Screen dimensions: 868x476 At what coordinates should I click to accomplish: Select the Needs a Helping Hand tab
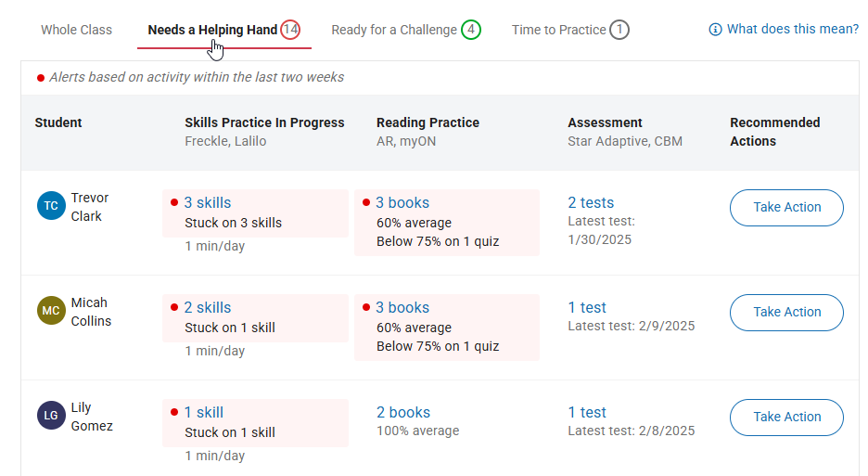[212, 30]
